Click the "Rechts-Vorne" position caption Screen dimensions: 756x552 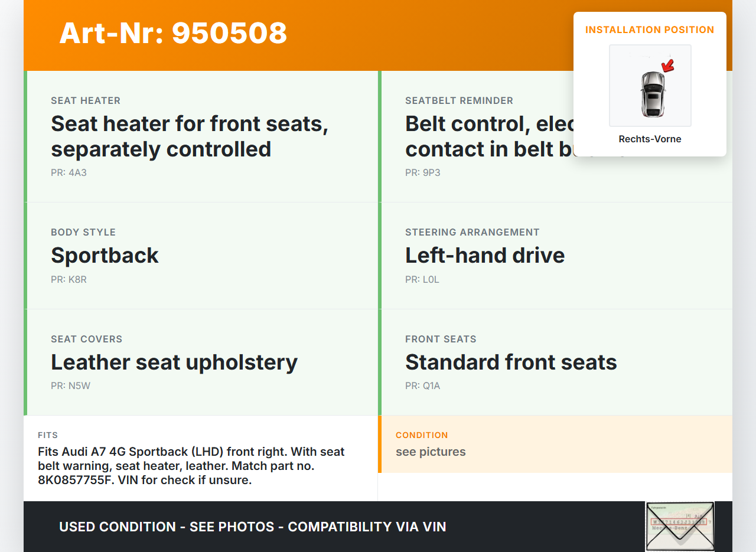(x=650, y=139)
